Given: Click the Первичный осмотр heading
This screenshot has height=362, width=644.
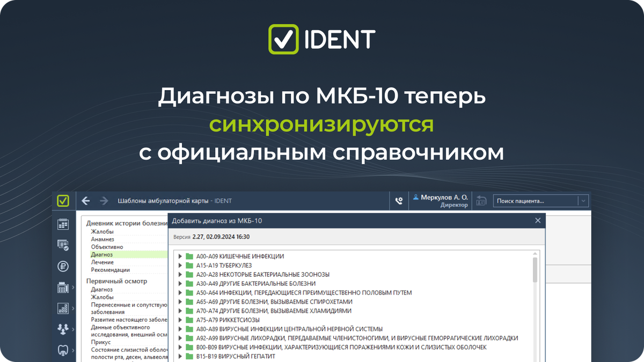Looking at the screenshot, I should [116, 281].
